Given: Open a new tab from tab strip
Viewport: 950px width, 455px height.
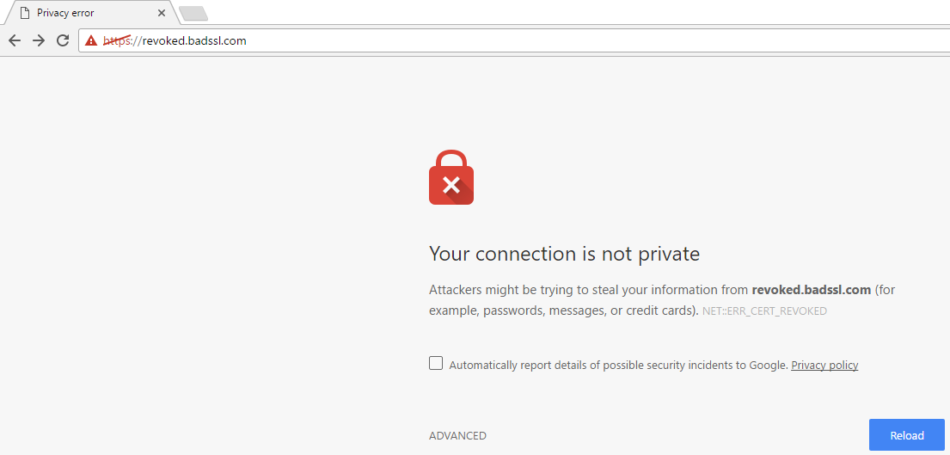Looking at the screenshot, I should tap(193, 13).
